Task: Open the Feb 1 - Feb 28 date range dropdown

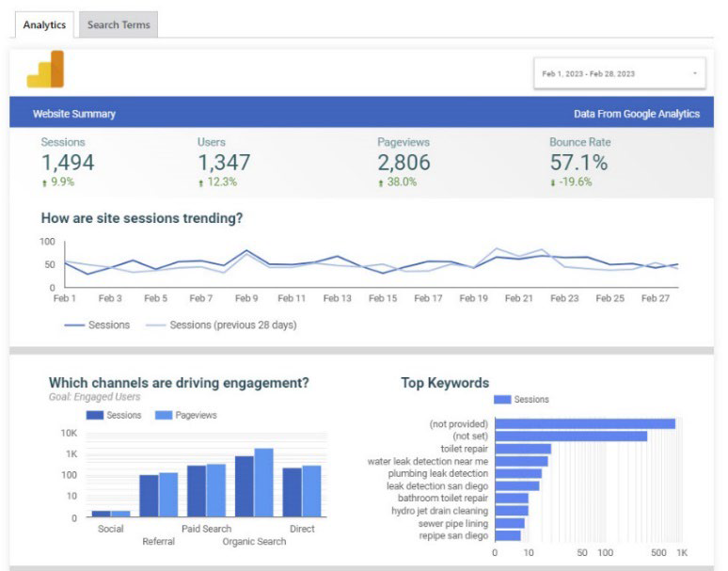Action: (619, 73)
